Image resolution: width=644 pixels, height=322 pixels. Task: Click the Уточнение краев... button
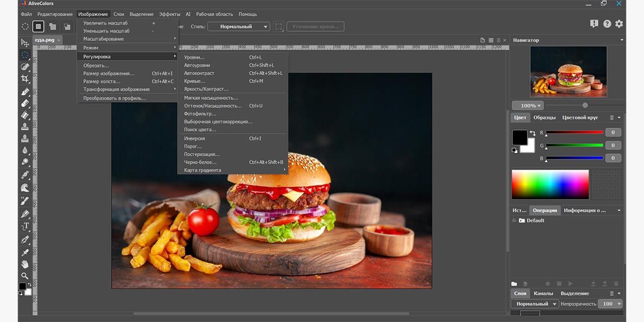[316, 26]
